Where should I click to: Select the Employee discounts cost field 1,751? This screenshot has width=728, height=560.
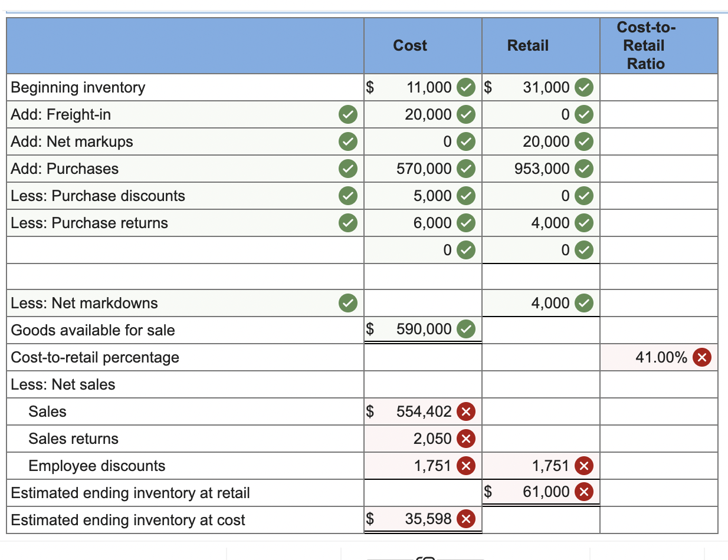[x=423, y=466]
